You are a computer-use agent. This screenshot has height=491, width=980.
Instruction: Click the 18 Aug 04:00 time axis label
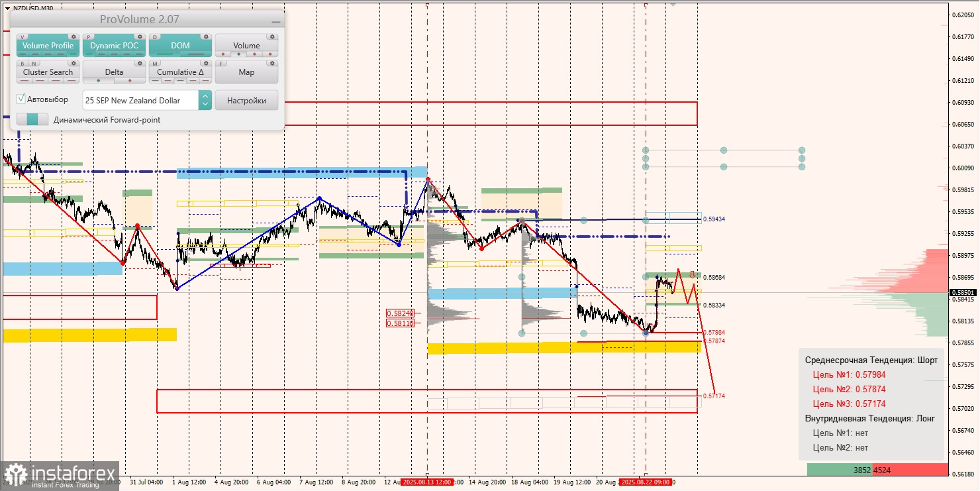pos(528,482)
